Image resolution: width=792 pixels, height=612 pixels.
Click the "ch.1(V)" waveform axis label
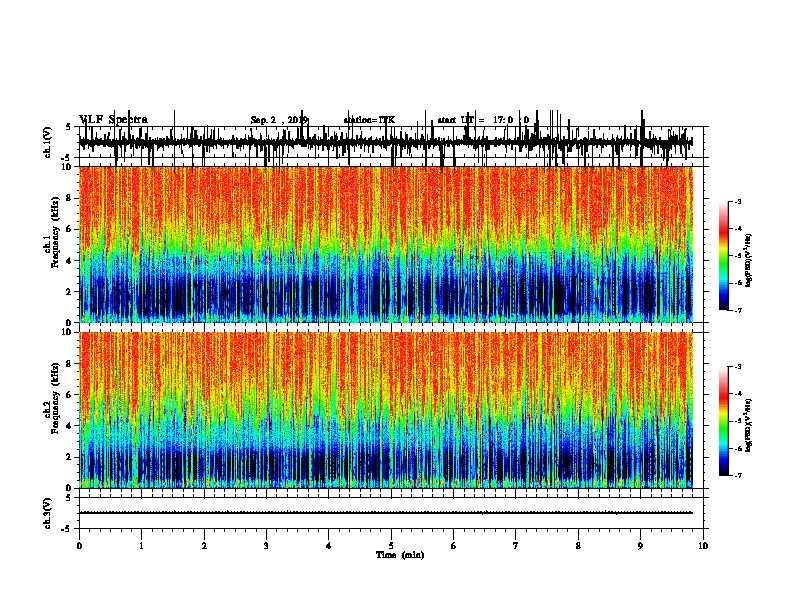point(48,142)
